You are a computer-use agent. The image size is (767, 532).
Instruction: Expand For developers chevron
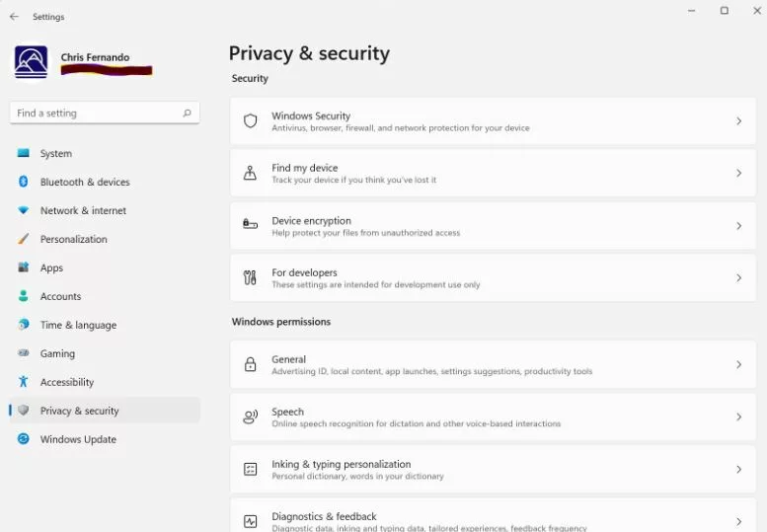pos(738,277)
